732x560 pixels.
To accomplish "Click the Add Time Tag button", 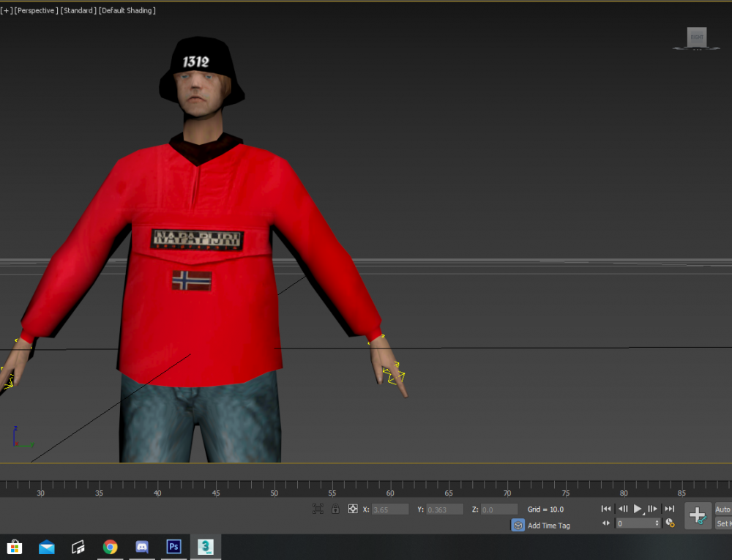I will pyautogui.click(x=548, y=525).
